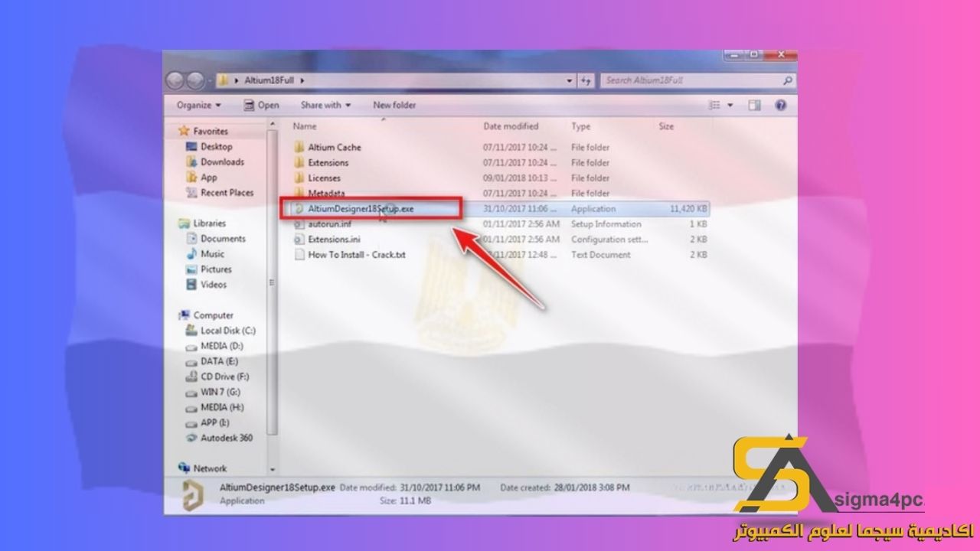Click Configuration settings type of Extensions.ini
Viewport: 980px width, 551px height.
pyautogui.click(x=609, y=240)
